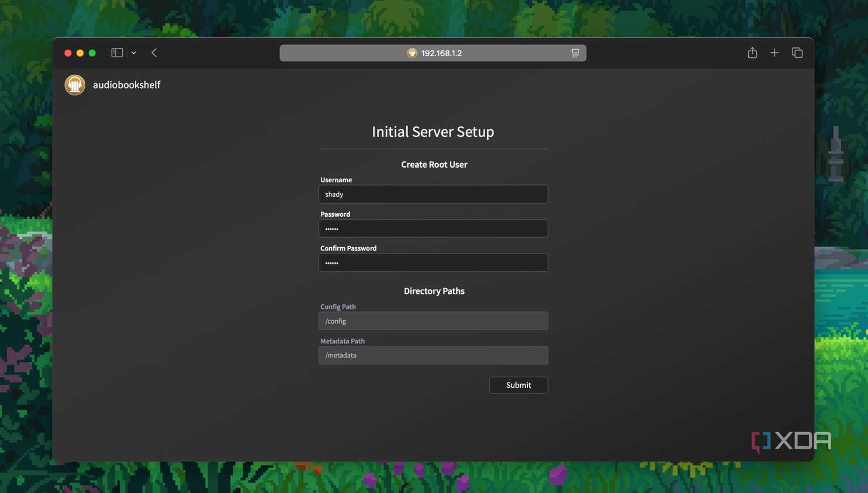Click the Username label
The height and width of the screenshot is (493, 868).
(336, 180)
